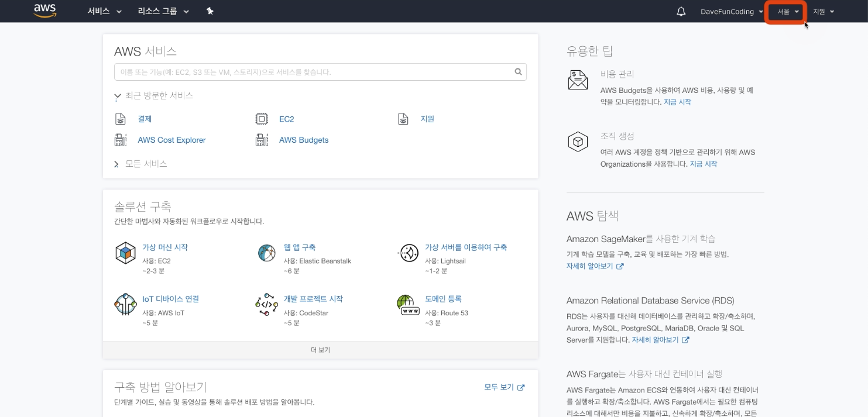Viewport: 868px width, 417px height.
Task: Click the 사용: Route 53 text
Action: (x=447, y=313)
